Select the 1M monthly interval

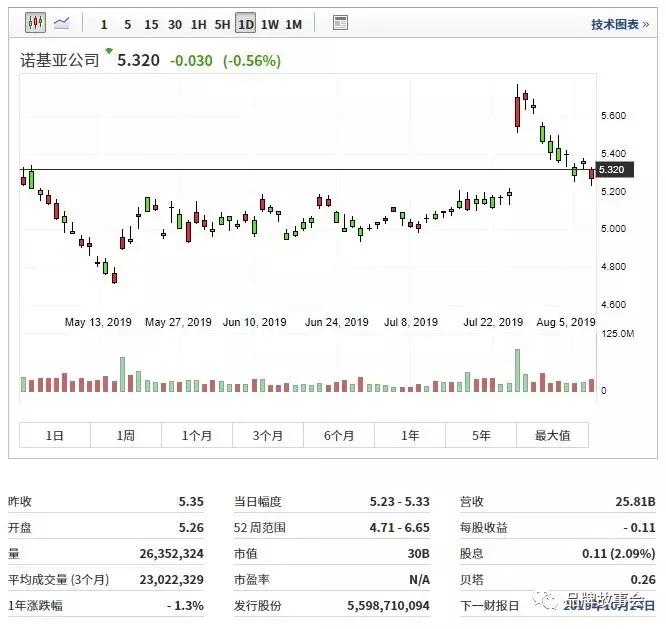(293, 24)
